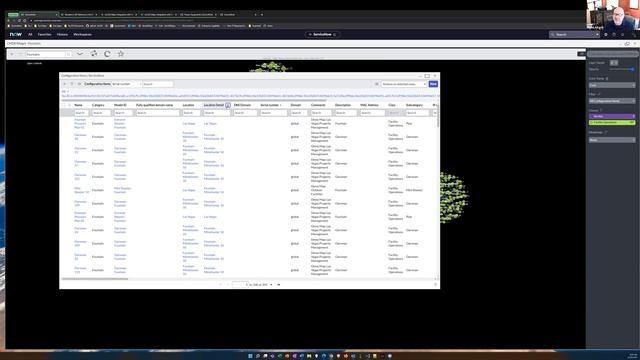
Task: Open the Favorites menu
Action: click(44, 35)
